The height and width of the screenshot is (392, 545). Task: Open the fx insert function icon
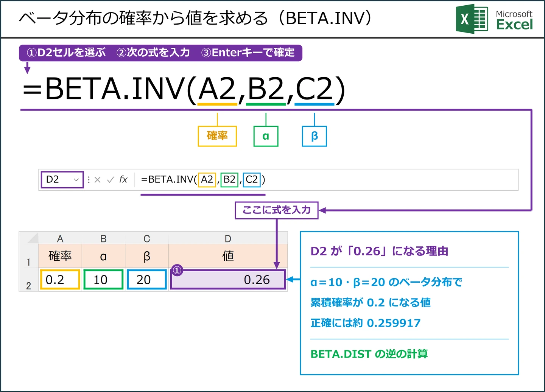tap(123, 180)
